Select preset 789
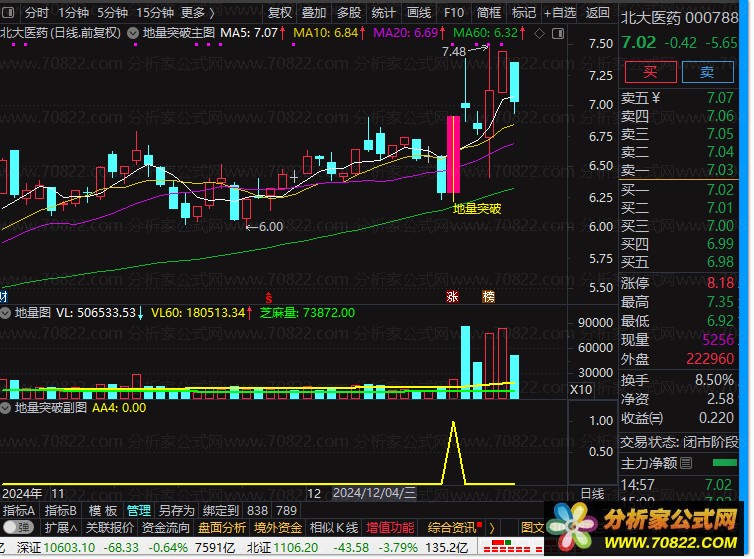The width and height of the screenshot is (754, 559). tap(287, 510)
